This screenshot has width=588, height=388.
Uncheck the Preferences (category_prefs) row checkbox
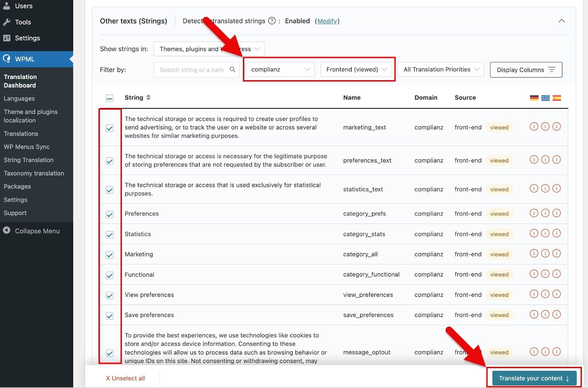110,214
